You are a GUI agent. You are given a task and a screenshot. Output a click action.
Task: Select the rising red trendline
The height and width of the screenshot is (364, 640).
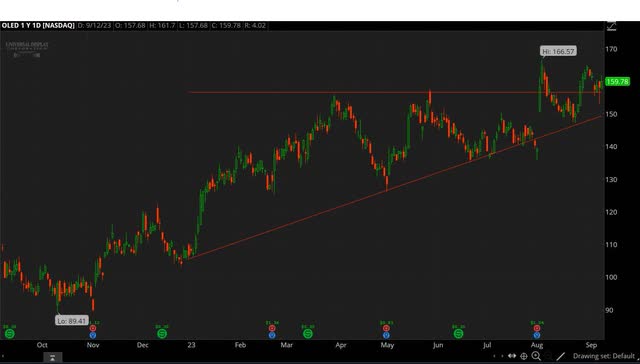395,188
